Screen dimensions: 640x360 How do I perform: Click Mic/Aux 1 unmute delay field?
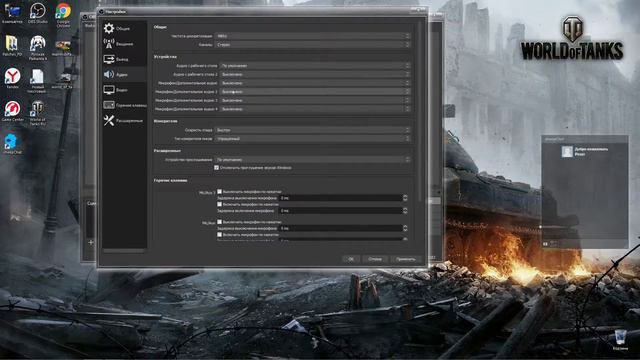[x=341, y=211]
